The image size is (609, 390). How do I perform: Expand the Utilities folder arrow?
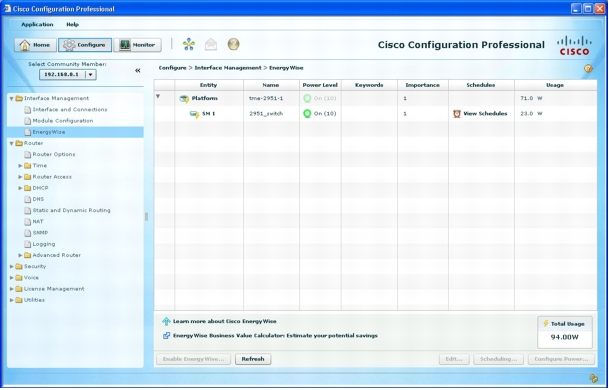(x=11, y=301)
